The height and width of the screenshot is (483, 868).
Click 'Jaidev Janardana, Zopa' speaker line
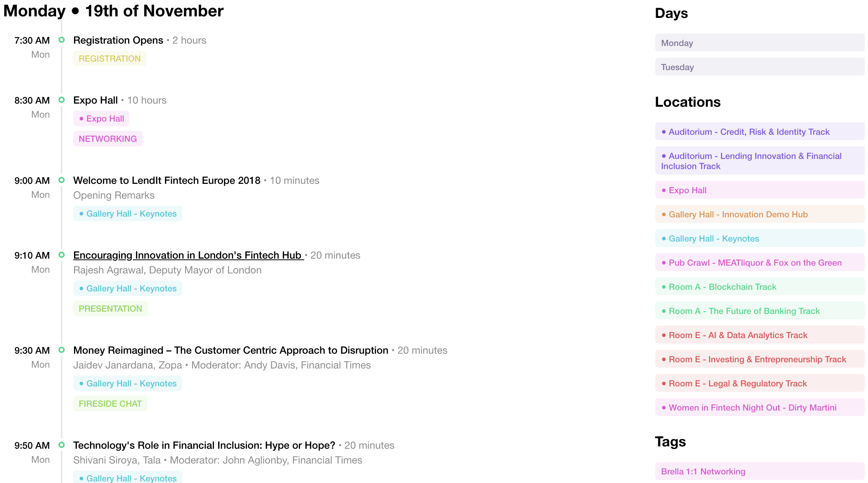click(x=222, y=365)
